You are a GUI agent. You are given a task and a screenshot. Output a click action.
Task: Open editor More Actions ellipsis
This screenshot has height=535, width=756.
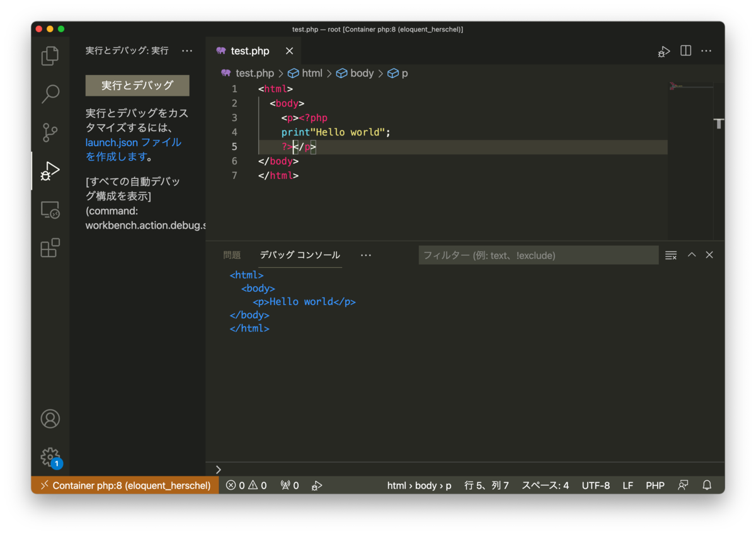pos(706,51)
